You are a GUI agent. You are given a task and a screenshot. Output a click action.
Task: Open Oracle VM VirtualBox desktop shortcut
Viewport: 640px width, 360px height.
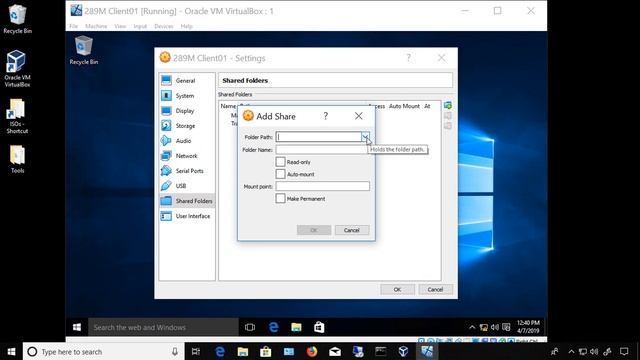(x=17, y=68)
